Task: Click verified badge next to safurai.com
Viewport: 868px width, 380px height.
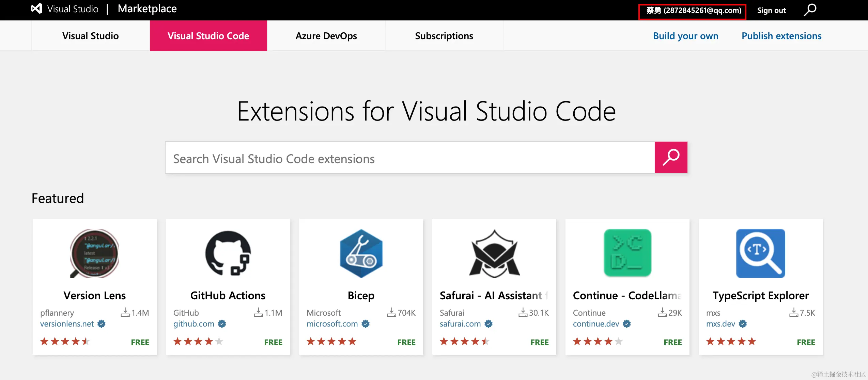Action: click(489, 324)
